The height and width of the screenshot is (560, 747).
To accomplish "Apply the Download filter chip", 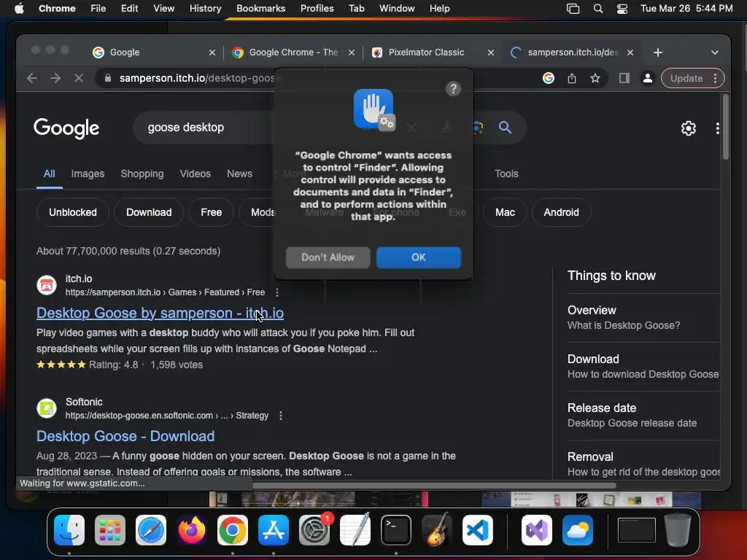I will (149, 212).
